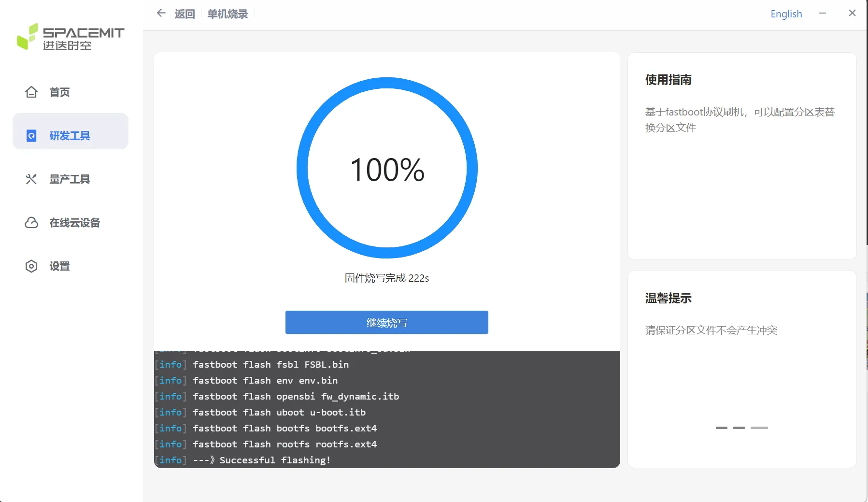
Task: Click log line 'fastboot flash uboot u-boot.itb'
Action: pos(279,412)
